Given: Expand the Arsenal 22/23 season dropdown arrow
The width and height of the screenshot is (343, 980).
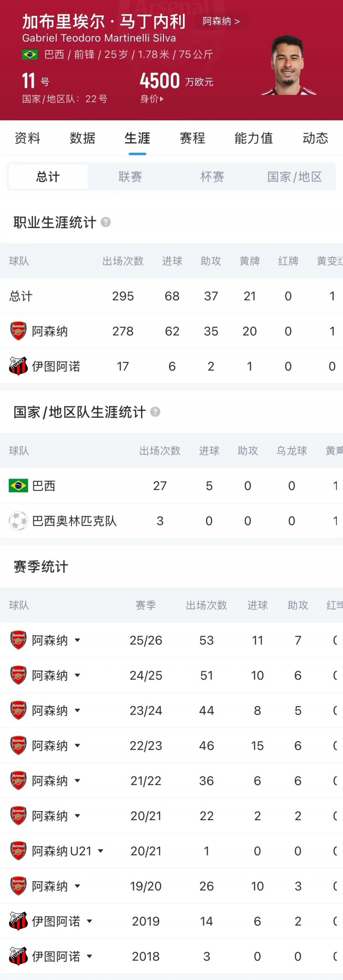Looking at the screenshot, I should [x=78, y=746].
